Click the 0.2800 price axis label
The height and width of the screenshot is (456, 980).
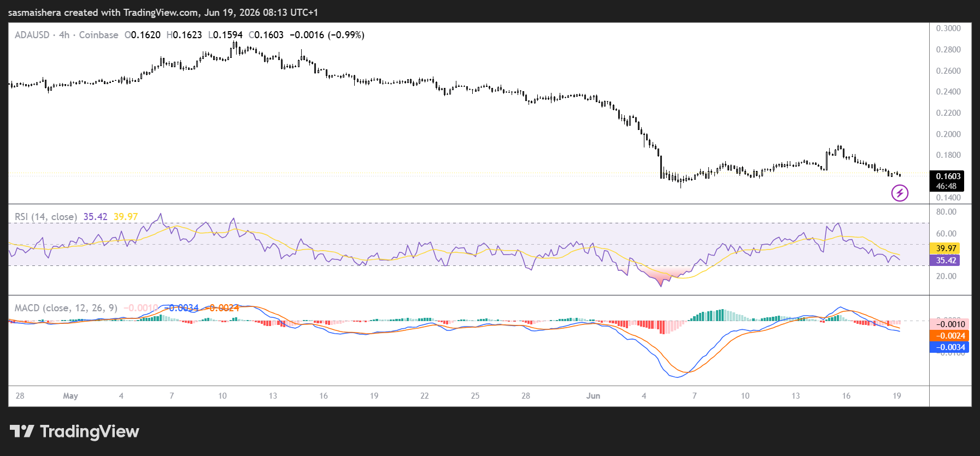click(948, 50)
